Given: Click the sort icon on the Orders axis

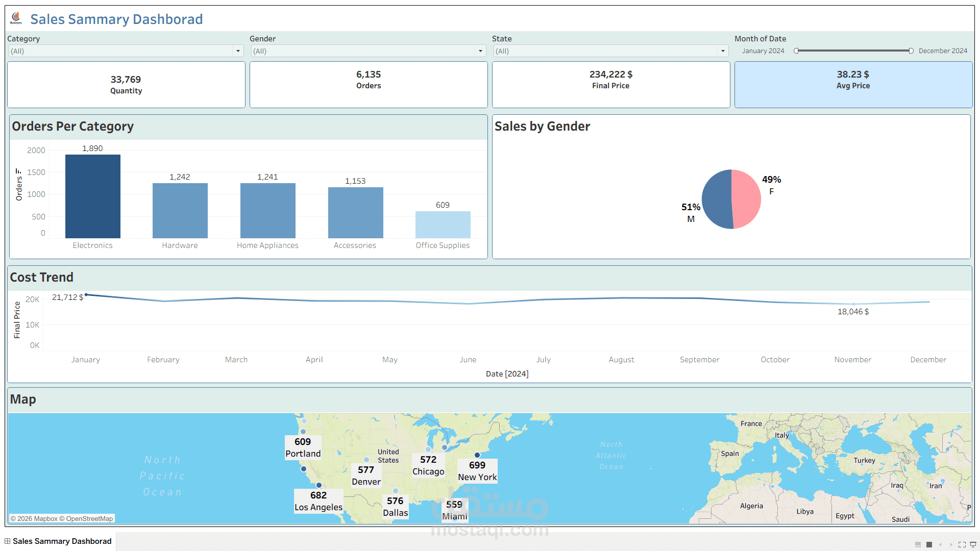Looking at the screenshot, I should click(18, 171).
